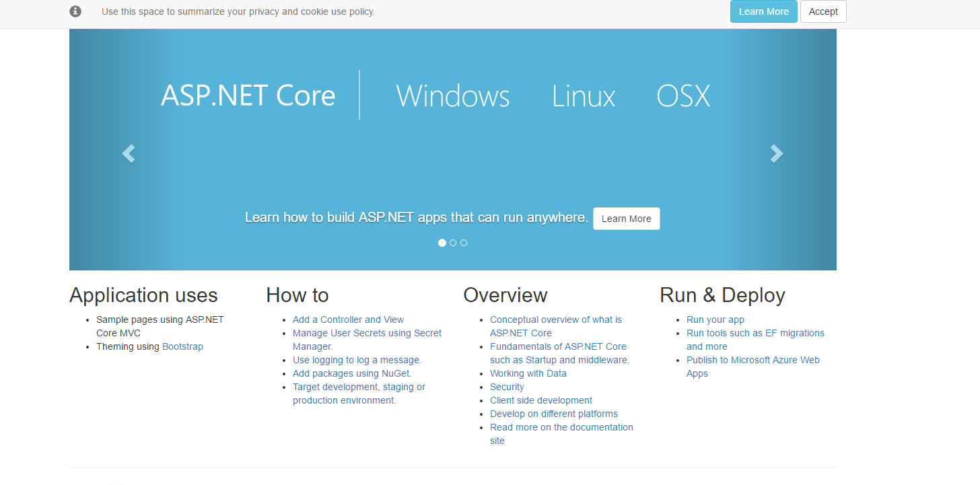Viewport: 980px width, 485px height.
Task: Click the privacy and cookie policy summary text
Action: [x=238, y=11]
